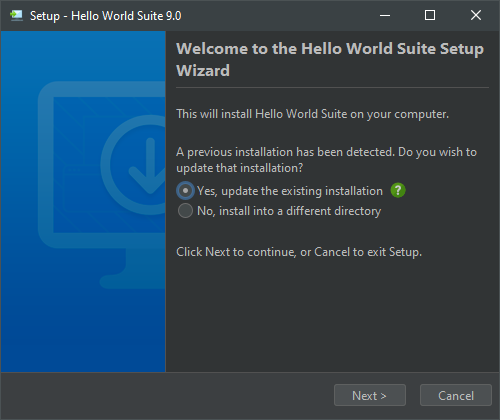Open help via the green question mark icon

(398, 191)
